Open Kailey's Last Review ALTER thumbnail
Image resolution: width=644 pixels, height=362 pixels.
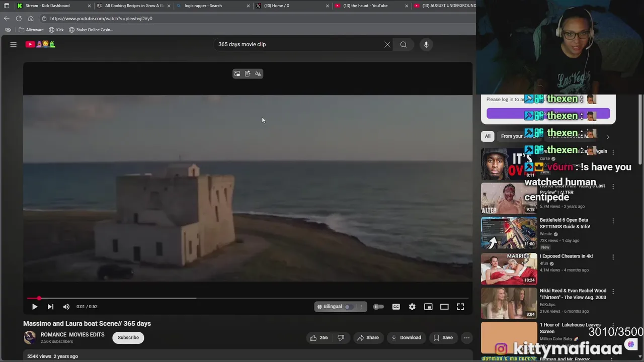(509, 198)
